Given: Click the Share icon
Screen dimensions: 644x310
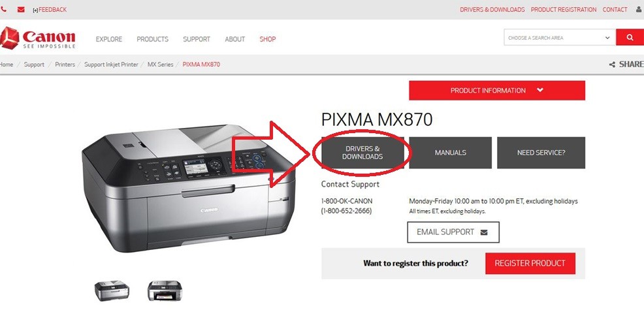Looking at the screenshot, I should (x=612, y=65).
